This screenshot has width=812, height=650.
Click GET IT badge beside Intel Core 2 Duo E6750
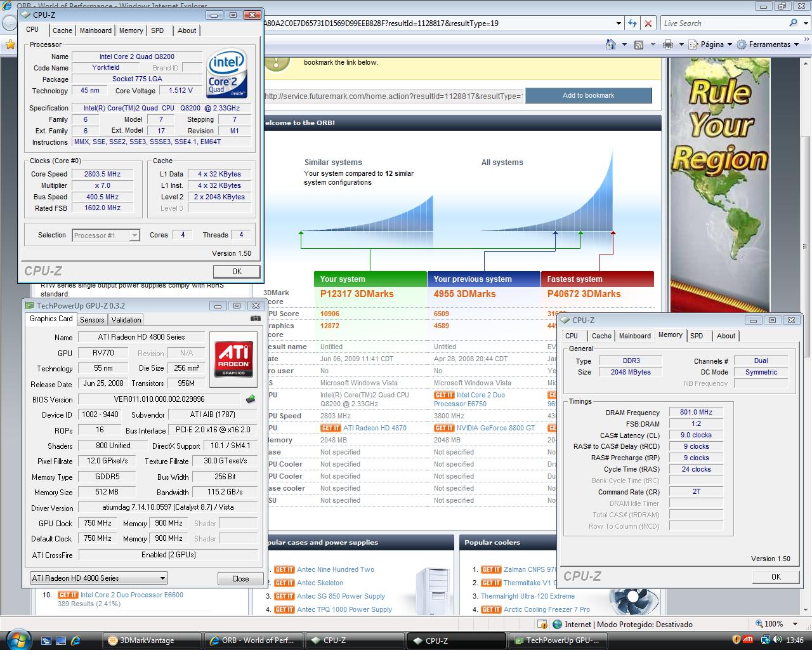(x=444, y=395)
